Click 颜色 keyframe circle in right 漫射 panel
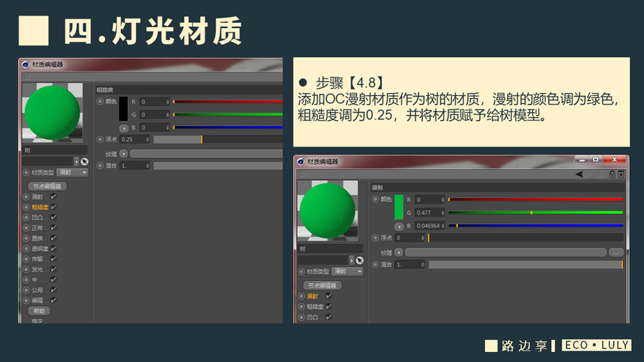 point(375,199)
